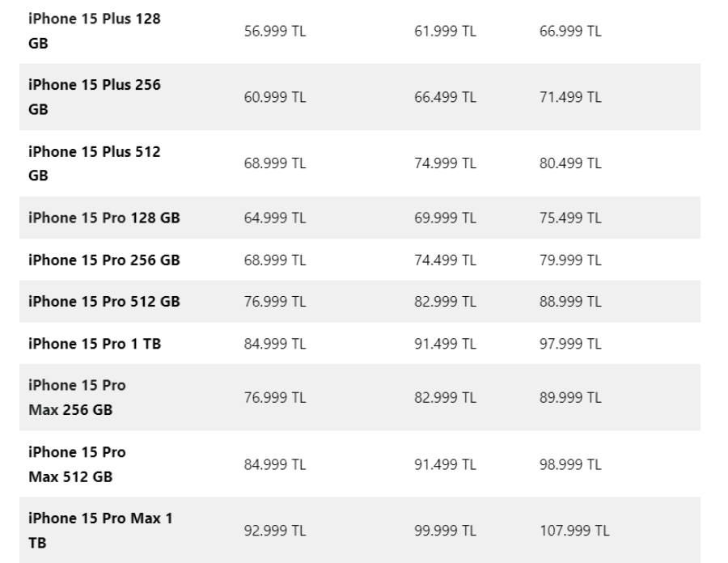Click the iPhone 15 Plus 128 GB model name
728x563 pixels.
click(x=94, y=31)
